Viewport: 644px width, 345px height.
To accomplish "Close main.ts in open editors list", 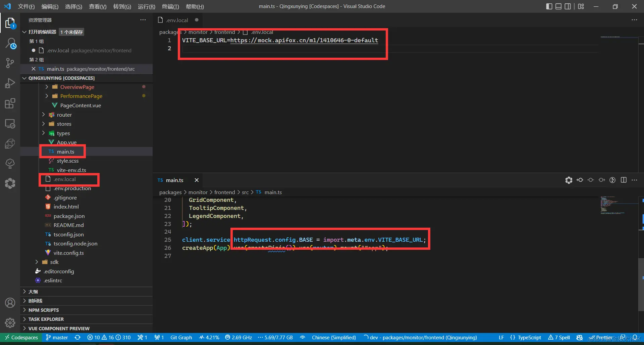I will click(x=34, y=69).
